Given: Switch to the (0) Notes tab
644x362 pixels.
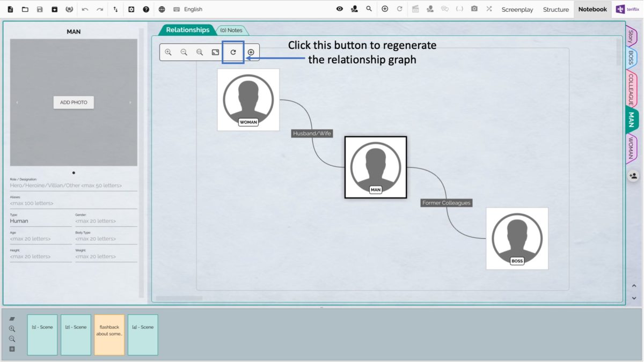Looking at the screenshot, I should pos(231,30).
